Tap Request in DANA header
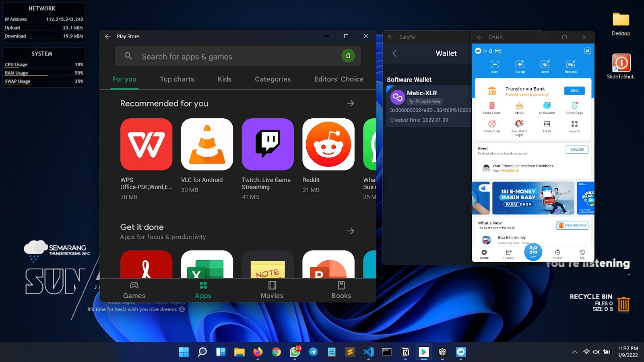644x362 pixels. tap(570, 66)
